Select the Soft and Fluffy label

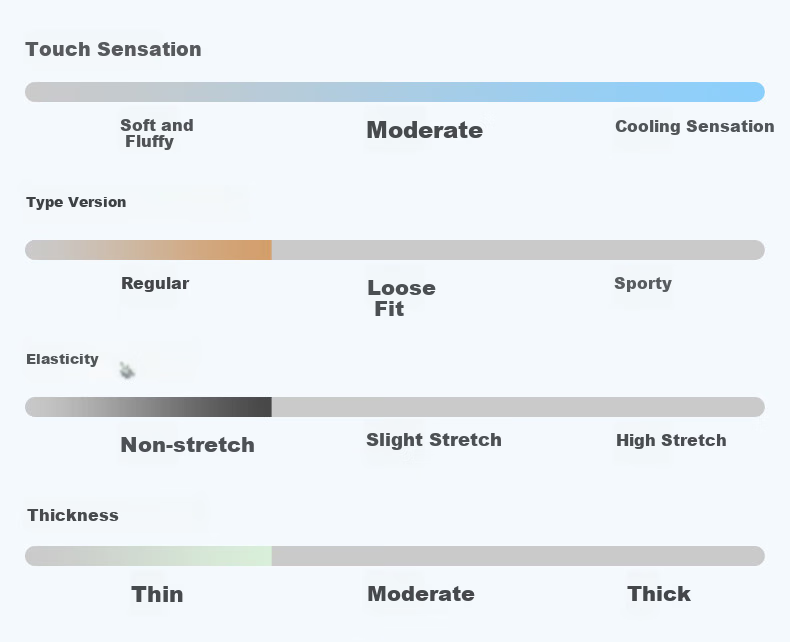point(157,134)
